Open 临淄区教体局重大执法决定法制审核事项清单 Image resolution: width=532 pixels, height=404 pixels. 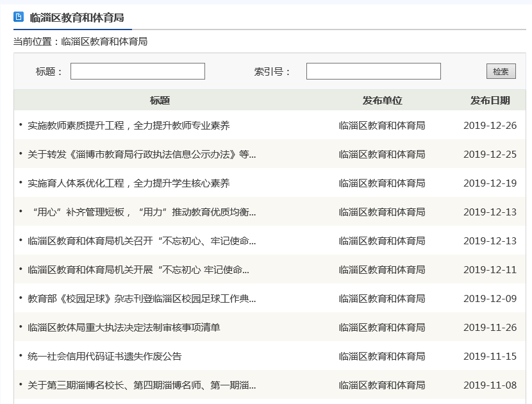click(124, 328)
